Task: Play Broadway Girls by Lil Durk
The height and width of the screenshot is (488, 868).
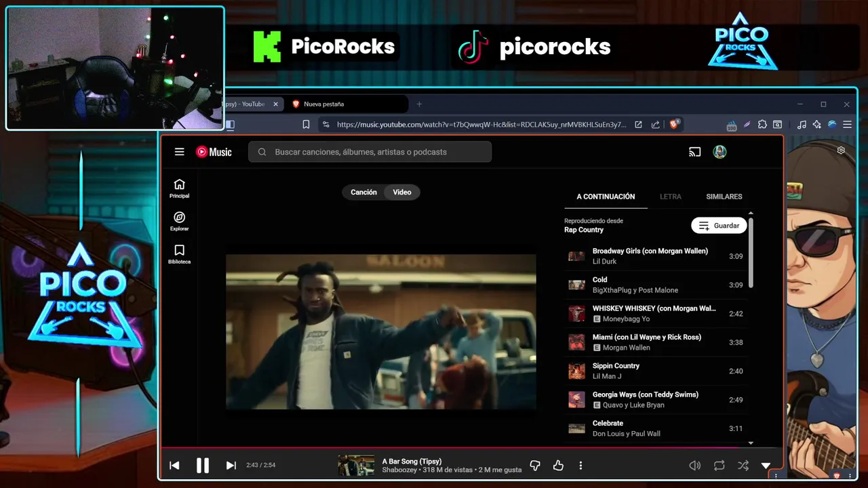Action: click(x=656, y=256)
